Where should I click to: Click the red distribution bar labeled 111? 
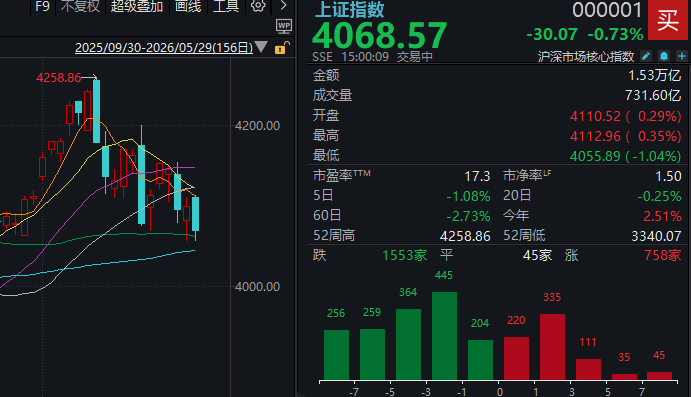coord(588,369)
